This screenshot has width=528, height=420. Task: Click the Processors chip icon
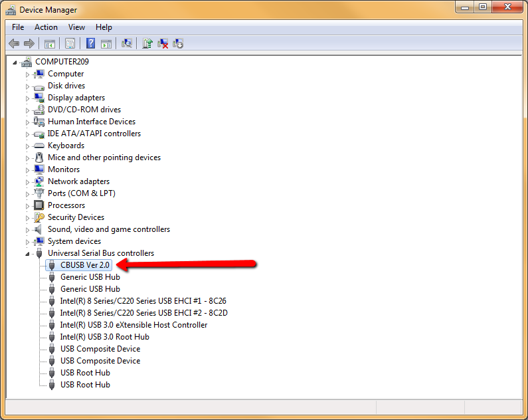click(39, 205)
